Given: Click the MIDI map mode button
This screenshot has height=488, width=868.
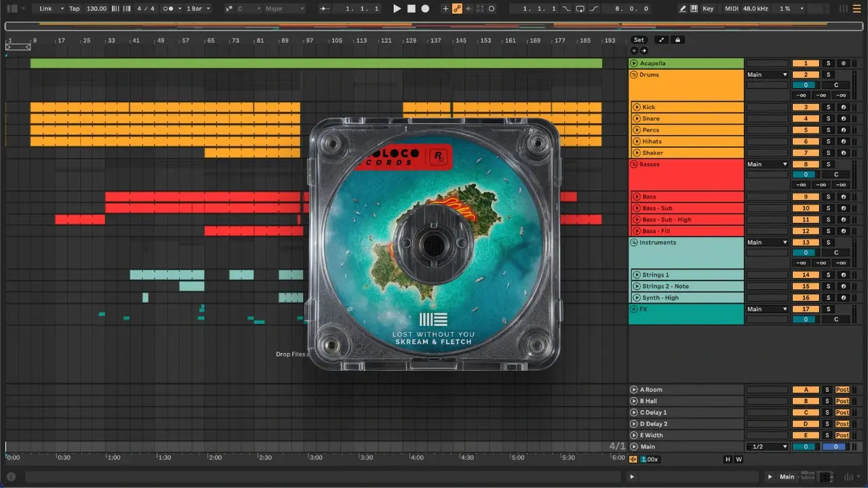Looking at the screenshot, I should [731, 9].
